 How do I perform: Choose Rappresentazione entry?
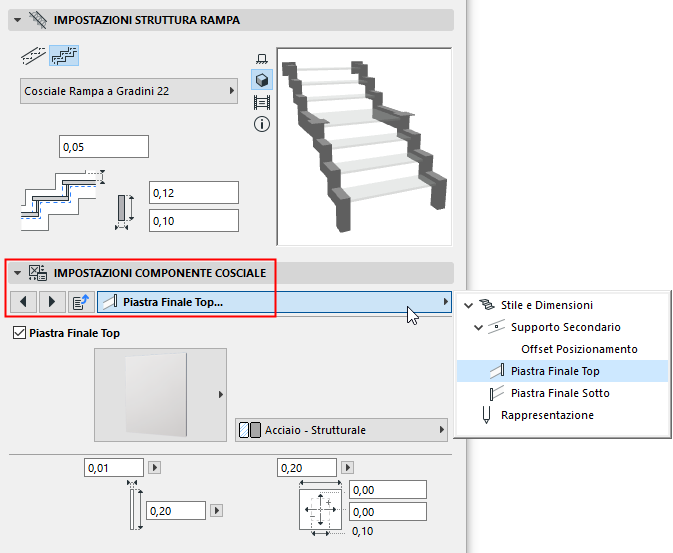coord(547,415)
